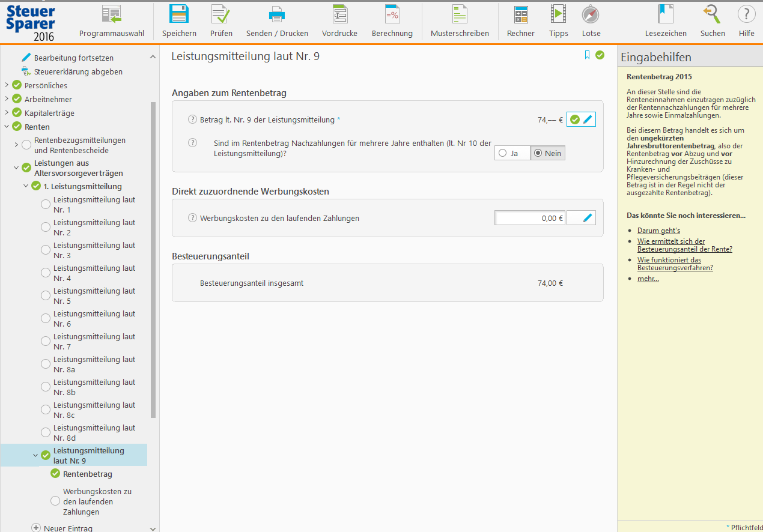
Task: Click the navigation tree scrollbar
Action: pos(153,259)
